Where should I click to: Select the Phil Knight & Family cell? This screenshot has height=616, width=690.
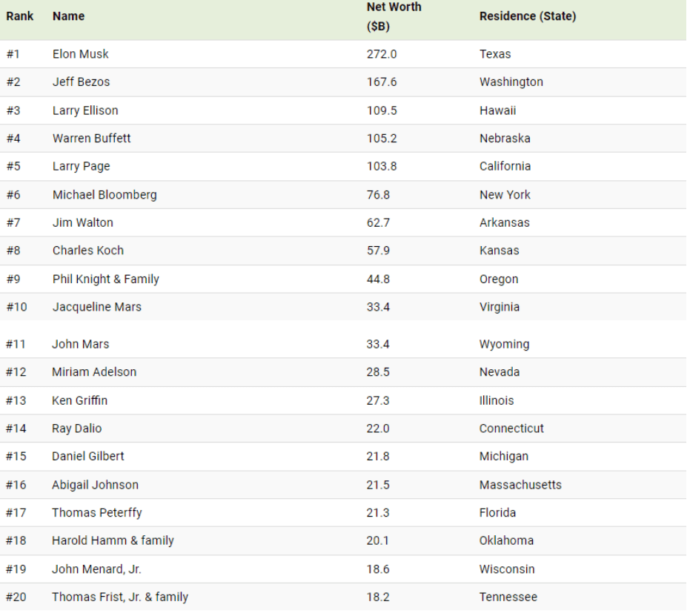105,279
